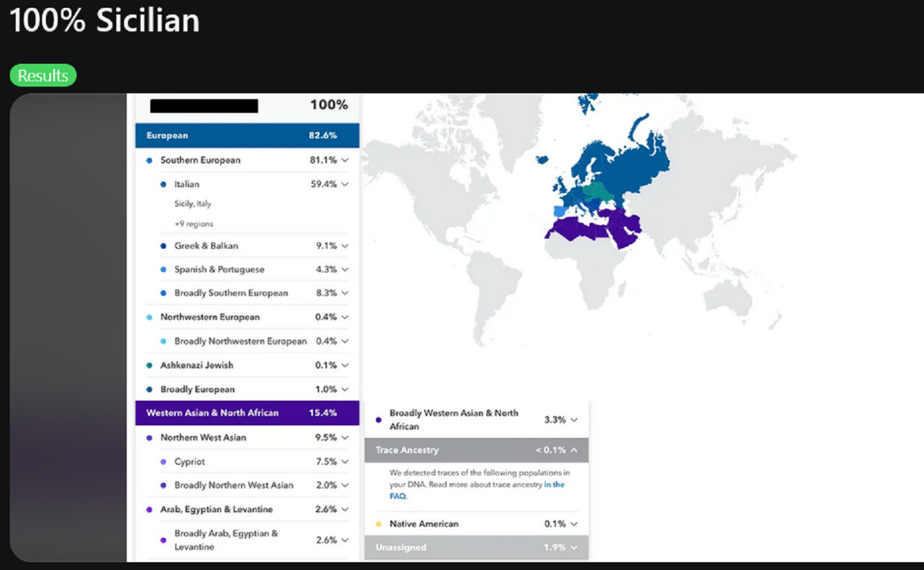Expand the Northern West Asian chevron
This screenshot has width=924, height=570.
[345, 438]
